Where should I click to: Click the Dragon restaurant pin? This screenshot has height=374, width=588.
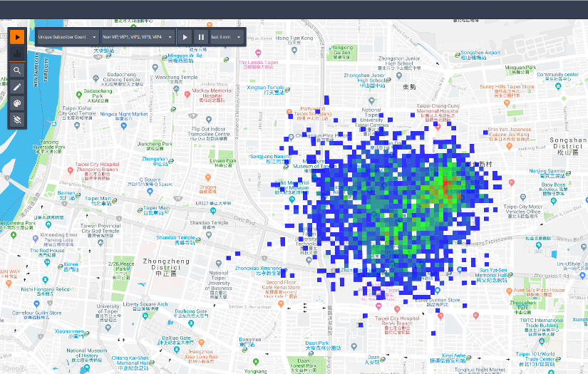tap(208, 177)
